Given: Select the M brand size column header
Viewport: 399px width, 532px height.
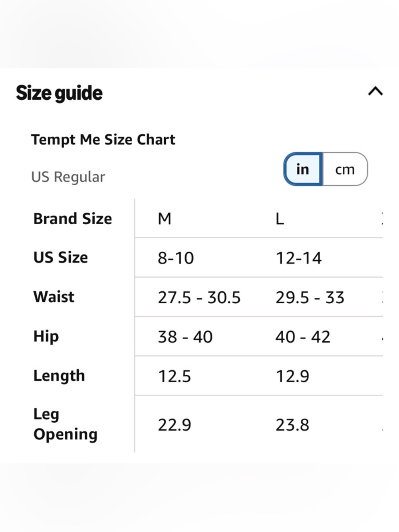Looking at the screenshot, I should (x=165, y=219).
